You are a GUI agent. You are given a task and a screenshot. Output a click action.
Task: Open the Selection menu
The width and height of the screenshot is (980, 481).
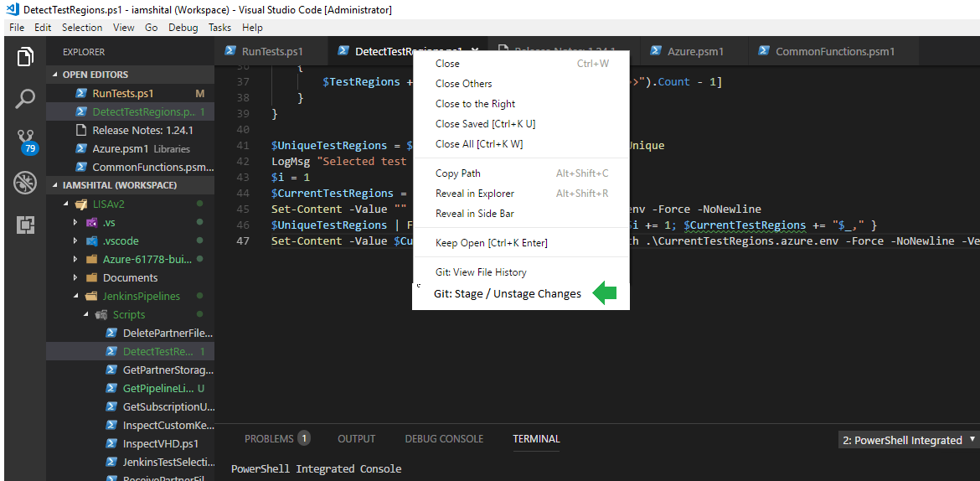[x=82, y=28]
